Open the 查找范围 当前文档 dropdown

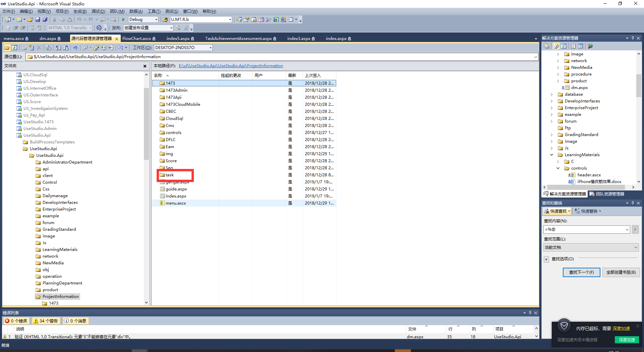[x=591, y=248]
